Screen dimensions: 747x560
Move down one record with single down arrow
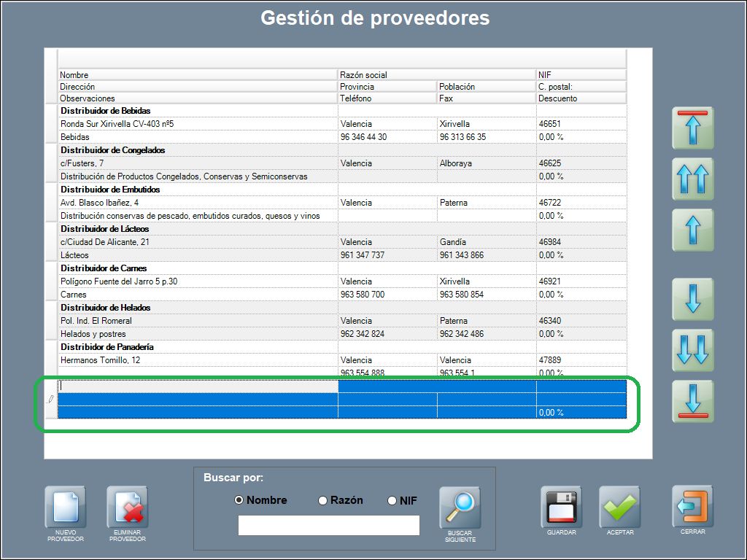[x=692, y=299]
